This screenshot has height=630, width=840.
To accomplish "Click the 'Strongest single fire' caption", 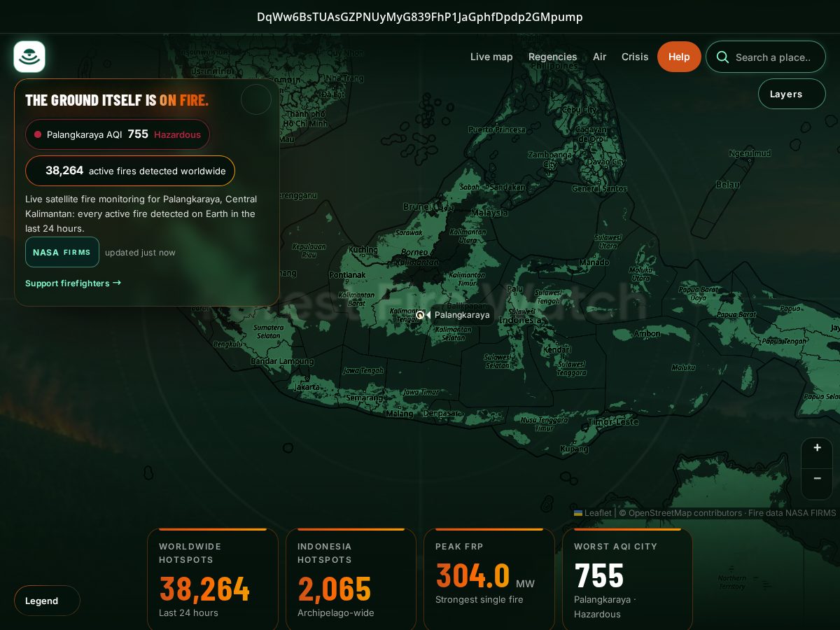I will (x=479, y=599).
